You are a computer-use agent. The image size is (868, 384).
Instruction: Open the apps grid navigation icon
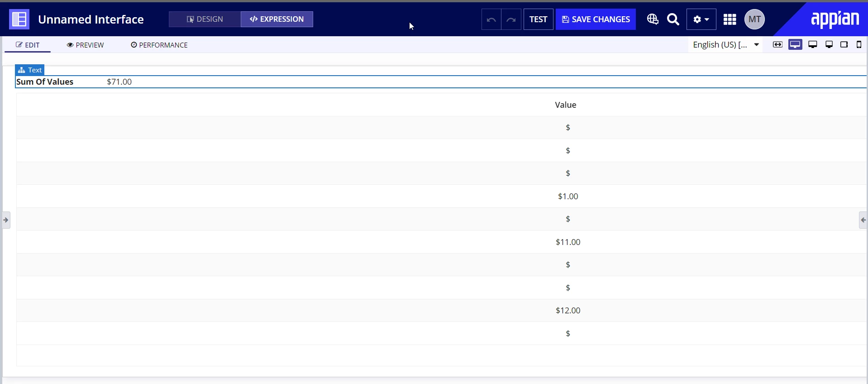[730, 19]
